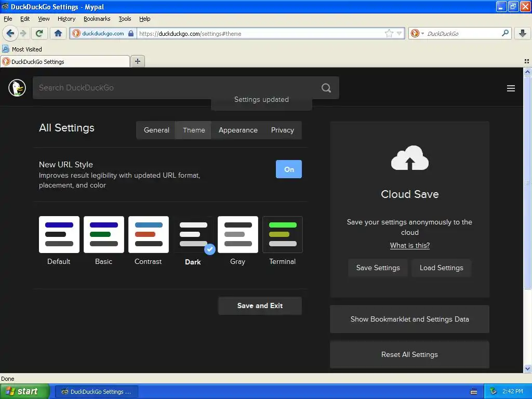
Task: Choose the Gray theme swatch
Action: tap(238, 234)
